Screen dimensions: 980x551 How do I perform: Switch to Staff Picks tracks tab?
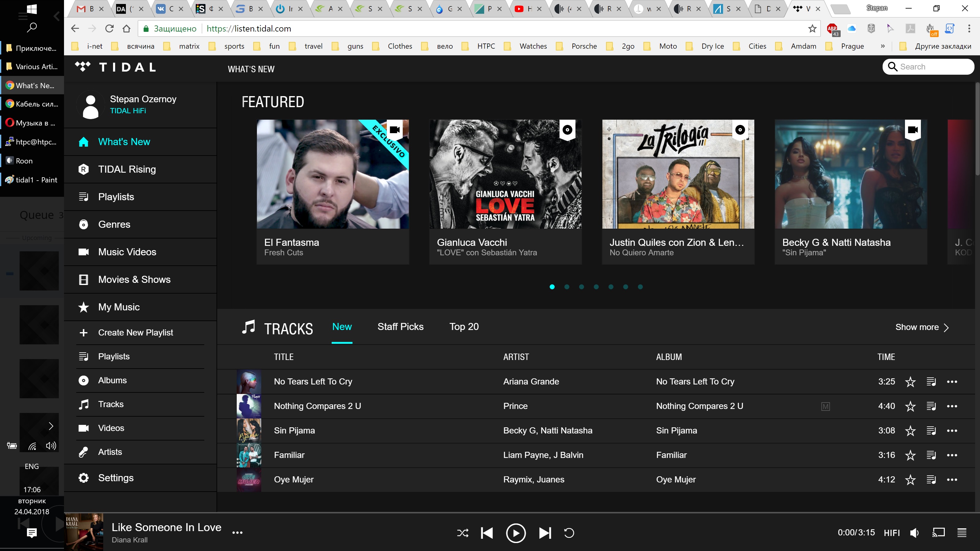point(400,327)
